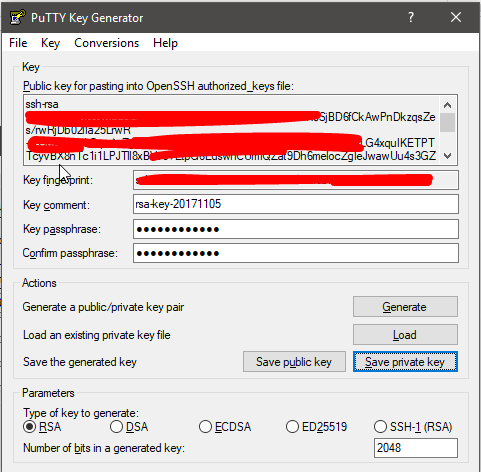Click the PuTTY Key Generator title bar icon
The width and height of the screenshot is (481, 472).
click(x=17, y=17)
